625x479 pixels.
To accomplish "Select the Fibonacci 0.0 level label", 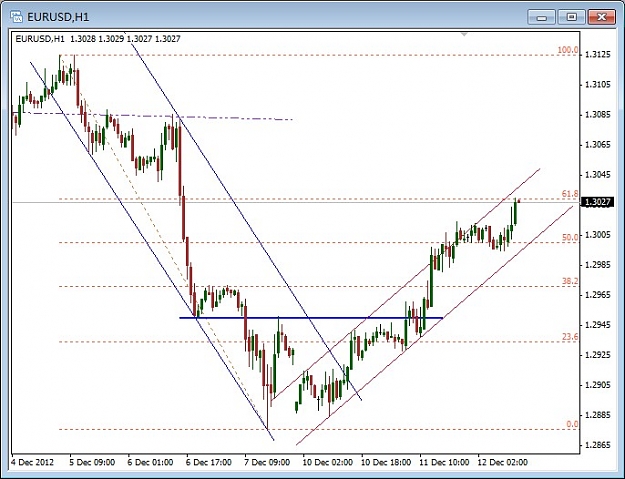I will [572, 424].
